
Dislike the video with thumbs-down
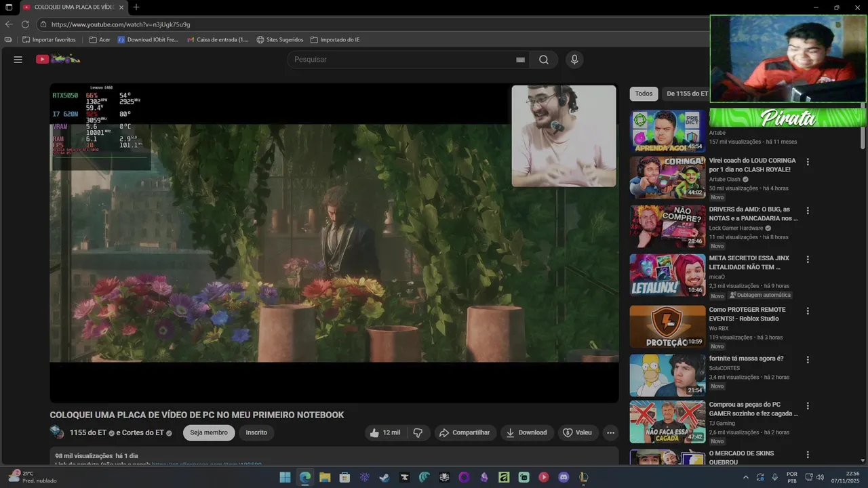[x=418, y=432]
